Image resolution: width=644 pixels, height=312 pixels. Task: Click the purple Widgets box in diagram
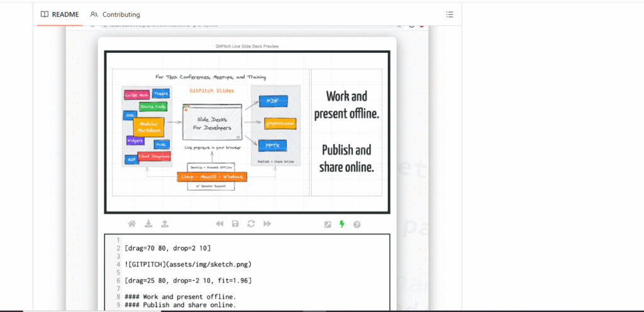(135, 140)
